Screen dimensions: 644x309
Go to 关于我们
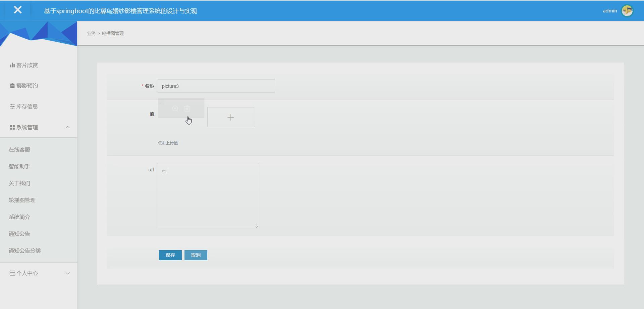pyautogui.click(x=19, y=183)
